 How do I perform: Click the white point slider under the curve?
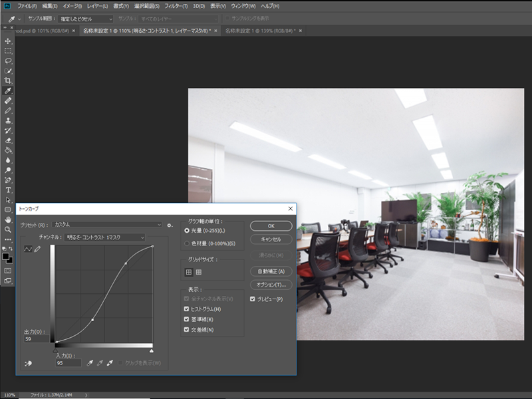point(152,350)
